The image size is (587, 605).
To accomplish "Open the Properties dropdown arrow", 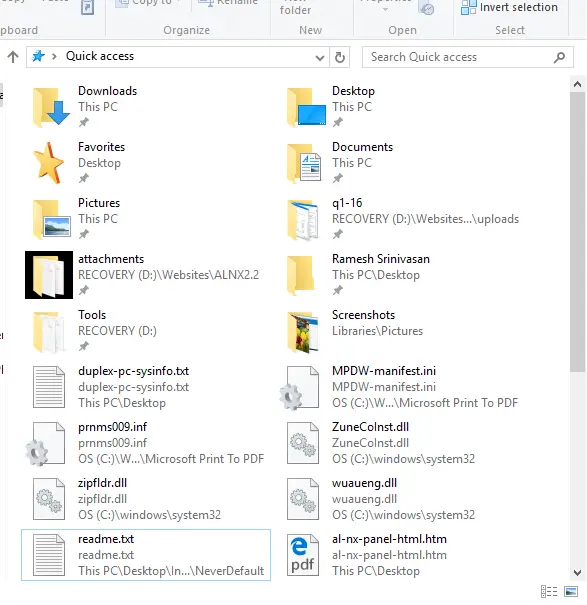I will (x=385, y=9).
